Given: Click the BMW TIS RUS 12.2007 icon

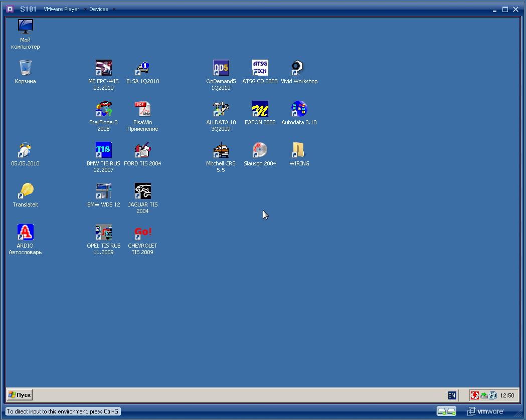Looking at the screenshot, I should tap(104, 150).
